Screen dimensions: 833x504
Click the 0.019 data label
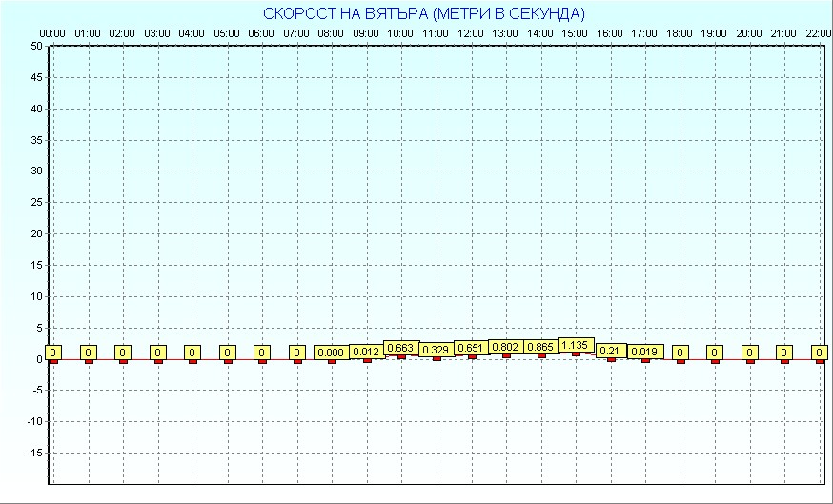click(644, 352)
